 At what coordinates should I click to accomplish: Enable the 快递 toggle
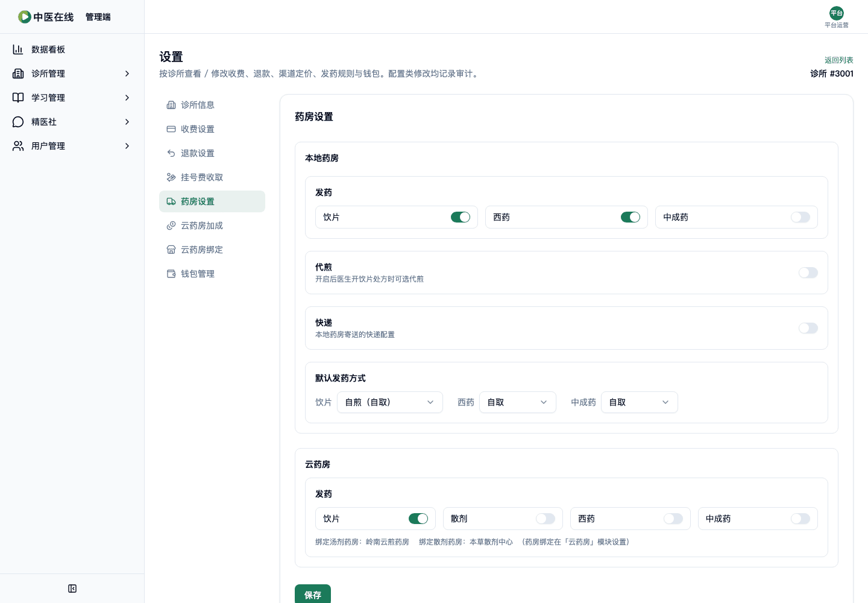click(808, 328)
